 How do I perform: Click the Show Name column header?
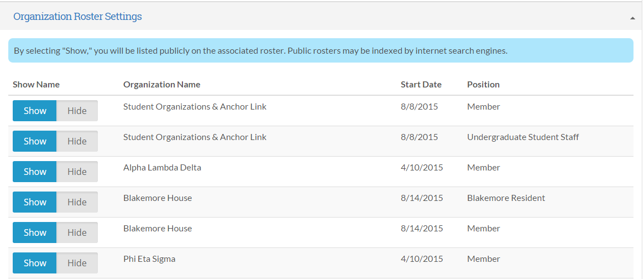(36, 85)
